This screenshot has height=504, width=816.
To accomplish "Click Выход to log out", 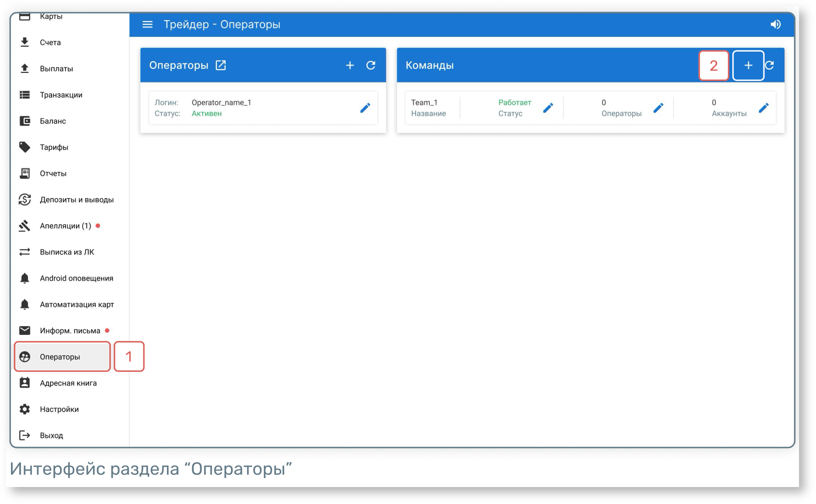I will point(51,435).
